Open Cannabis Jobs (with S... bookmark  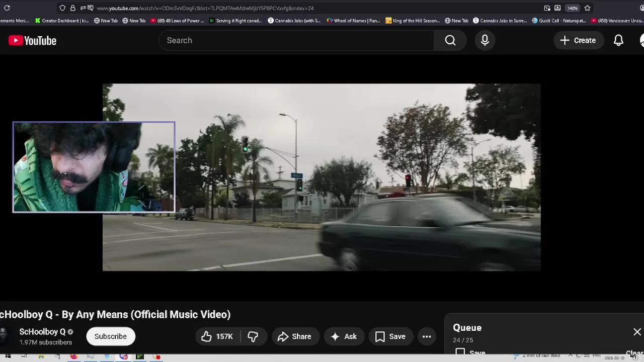tap(294, 21)
